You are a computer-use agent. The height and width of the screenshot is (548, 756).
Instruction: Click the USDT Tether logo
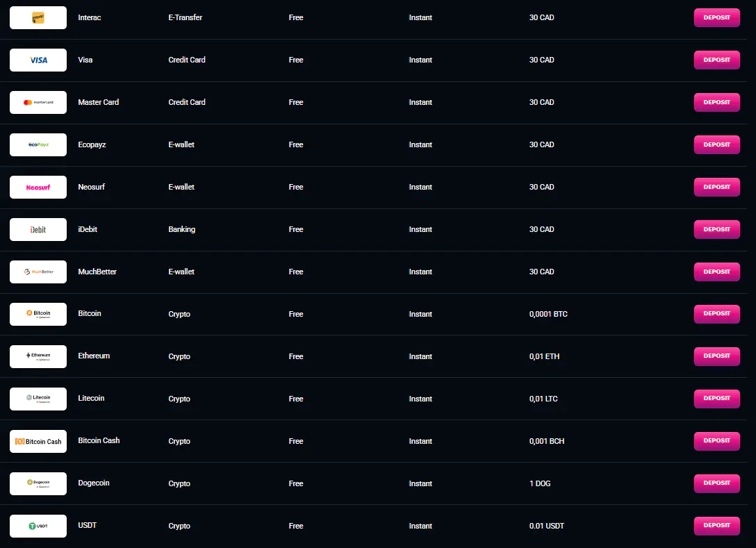pos(38,526)
